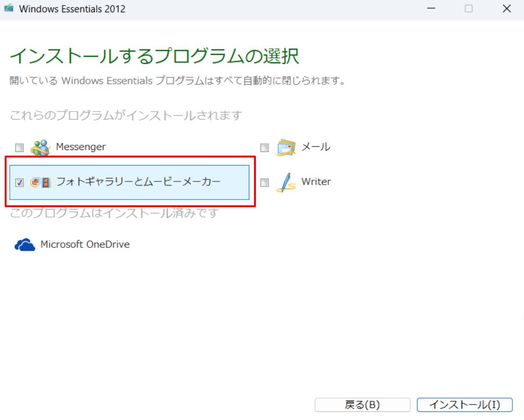Click the このプログラムはインストール済みです section label
Screen dimensions: 524x420
pyautogui.click(x=114, y=213)
